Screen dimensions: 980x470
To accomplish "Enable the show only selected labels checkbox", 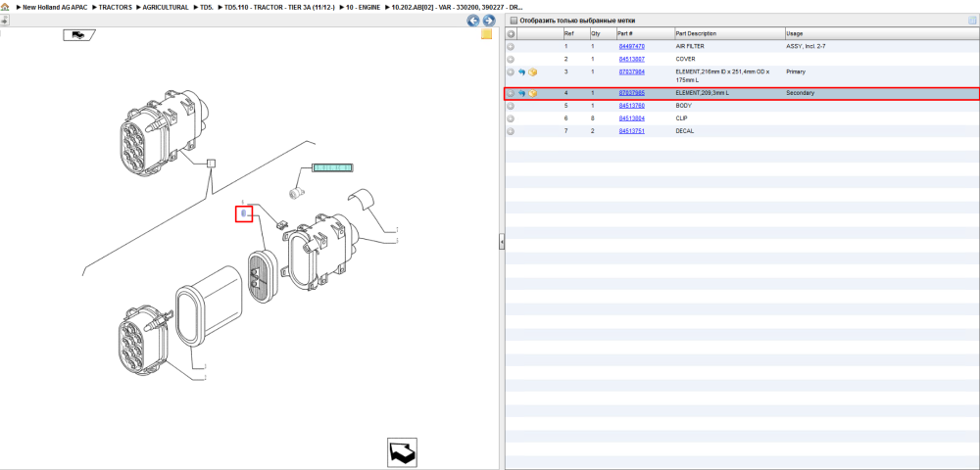I will (514, 21).
